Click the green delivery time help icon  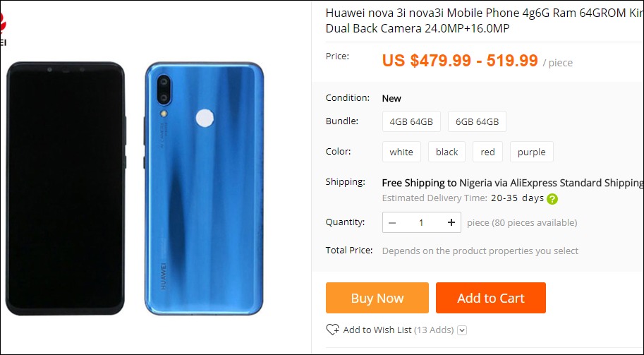552,199
